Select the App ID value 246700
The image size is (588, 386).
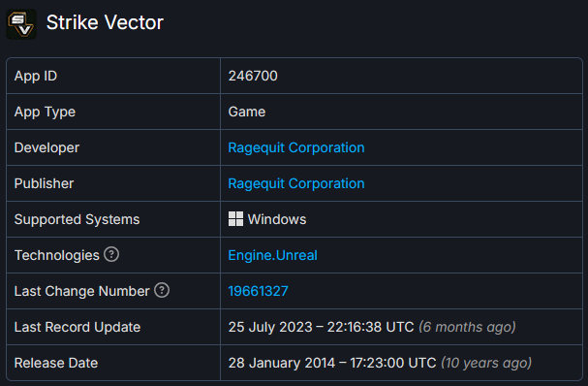(253, 76)
